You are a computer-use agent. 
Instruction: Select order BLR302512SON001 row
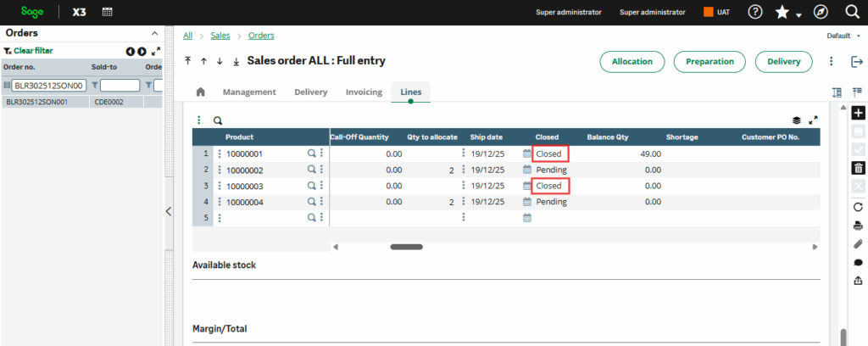(x=82, y=102)
